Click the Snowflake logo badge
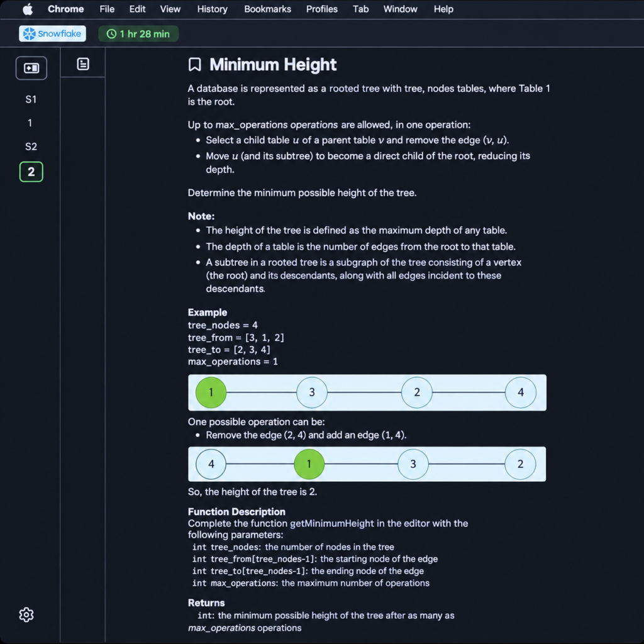This screenshot has height=644, width=644. click(52, 34)
